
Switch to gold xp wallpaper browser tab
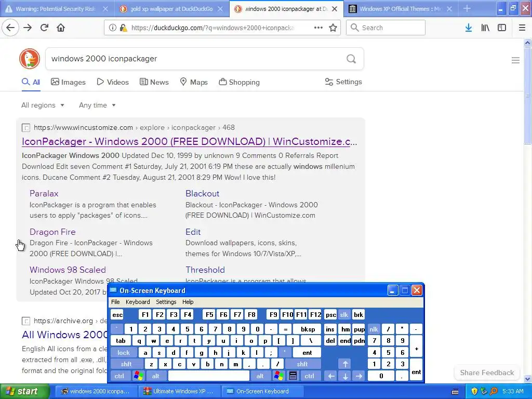point(171,9)
